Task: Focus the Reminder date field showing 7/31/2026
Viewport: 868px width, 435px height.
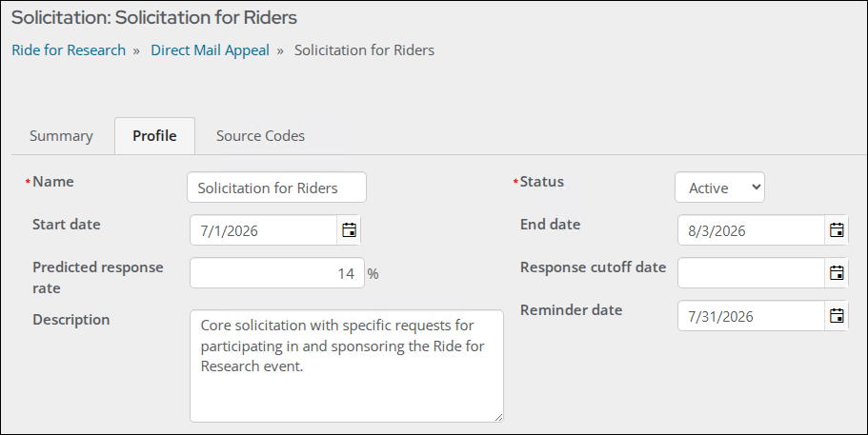Action: (751, 316)
